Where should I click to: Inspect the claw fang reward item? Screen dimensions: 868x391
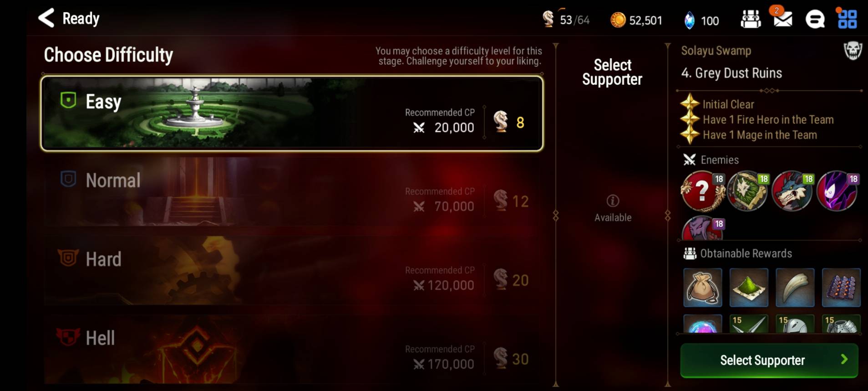(795, 287)
